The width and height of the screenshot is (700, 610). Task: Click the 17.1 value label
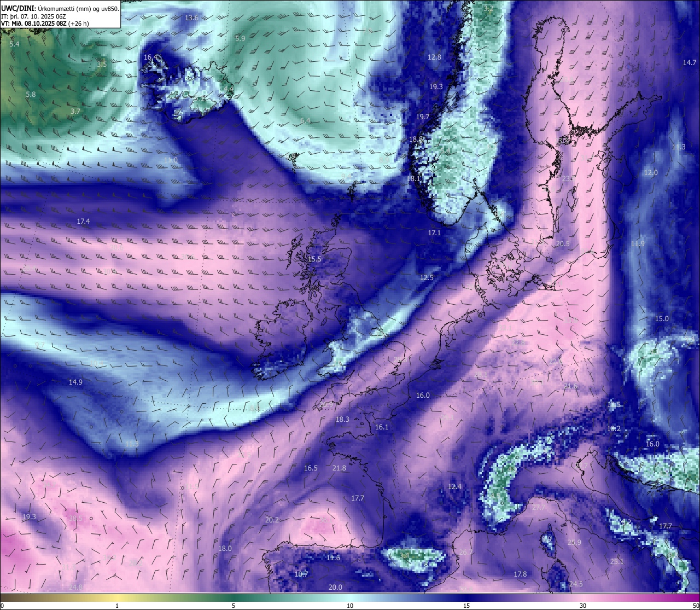click(x=434, y=233)
